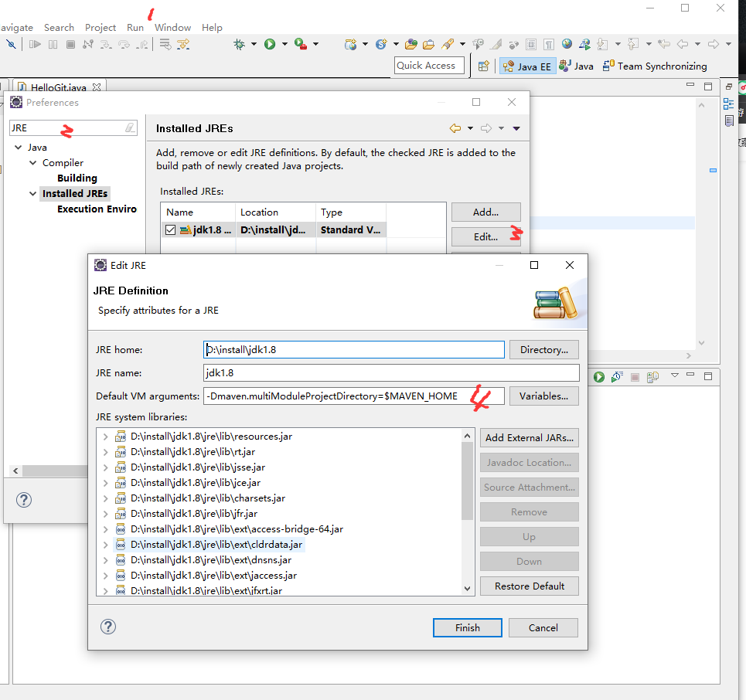This screenshot has width=746, height=700.
Task: Click the Add External JARs... button
Action: tap(529, 438)
